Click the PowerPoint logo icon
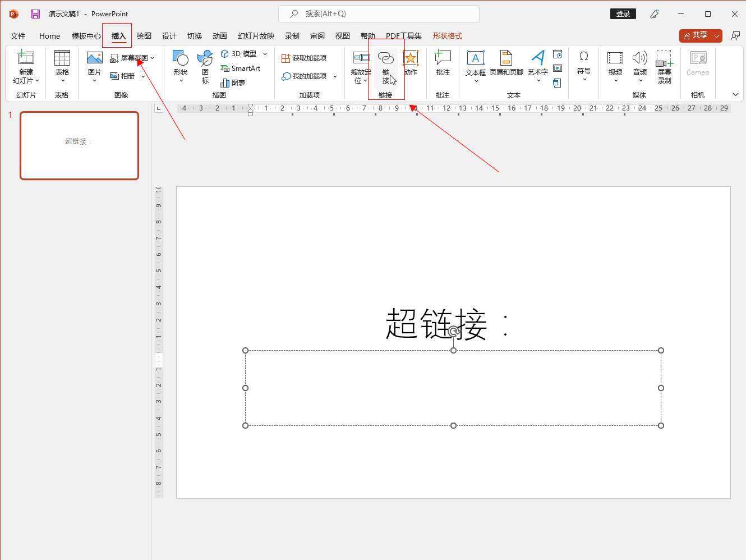 [14, 14]
